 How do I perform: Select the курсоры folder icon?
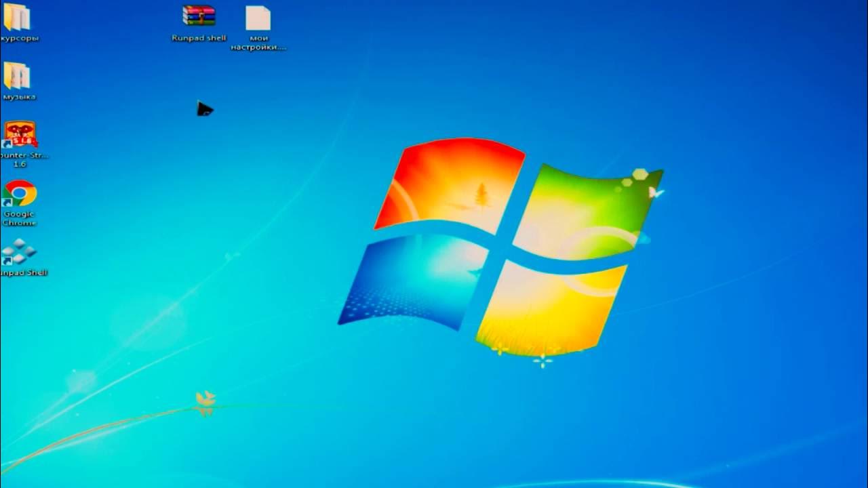16,17
